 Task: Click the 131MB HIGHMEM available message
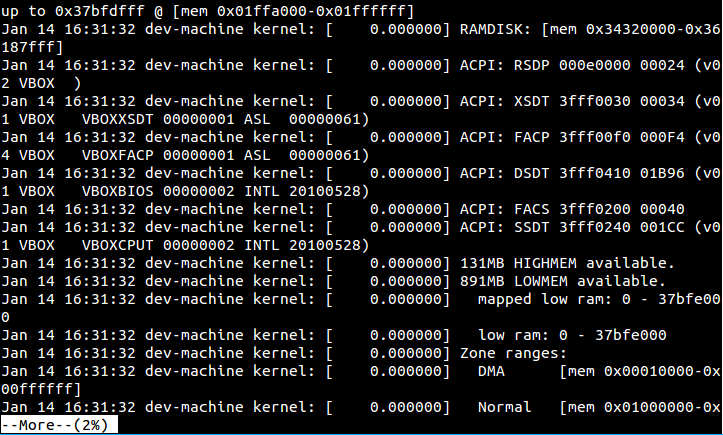coord(567,263)
